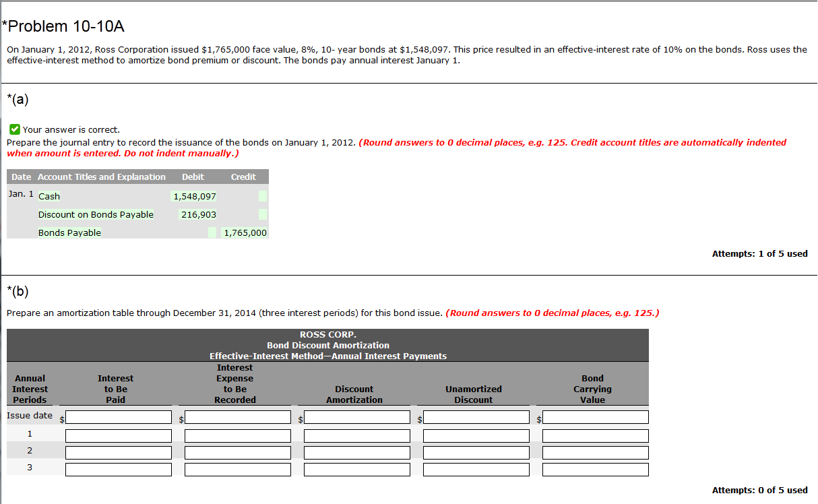
Task: Click the Debit column header
Action: tap(193, 177)
